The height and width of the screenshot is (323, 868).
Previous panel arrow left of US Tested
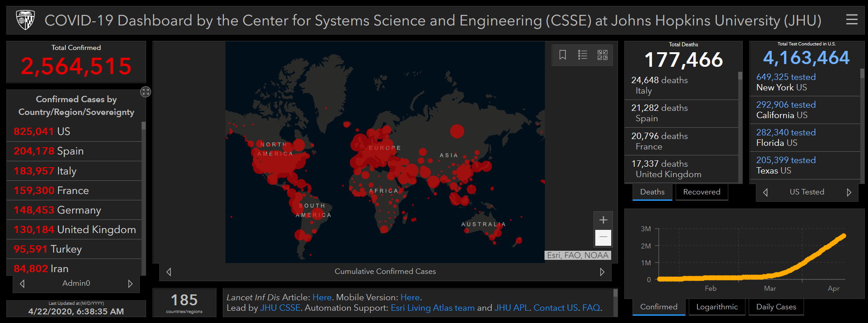765,192
